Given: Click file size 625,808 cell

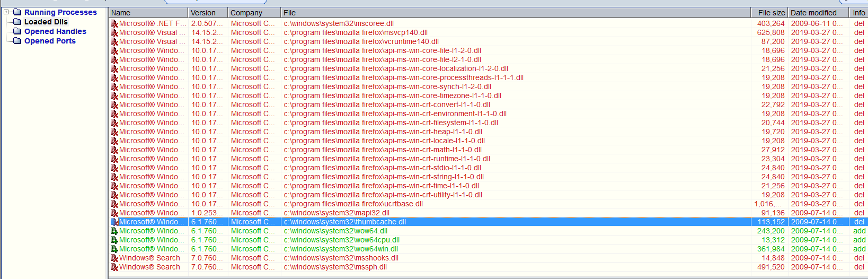Looking at the screenshot, I should point(770,32).
